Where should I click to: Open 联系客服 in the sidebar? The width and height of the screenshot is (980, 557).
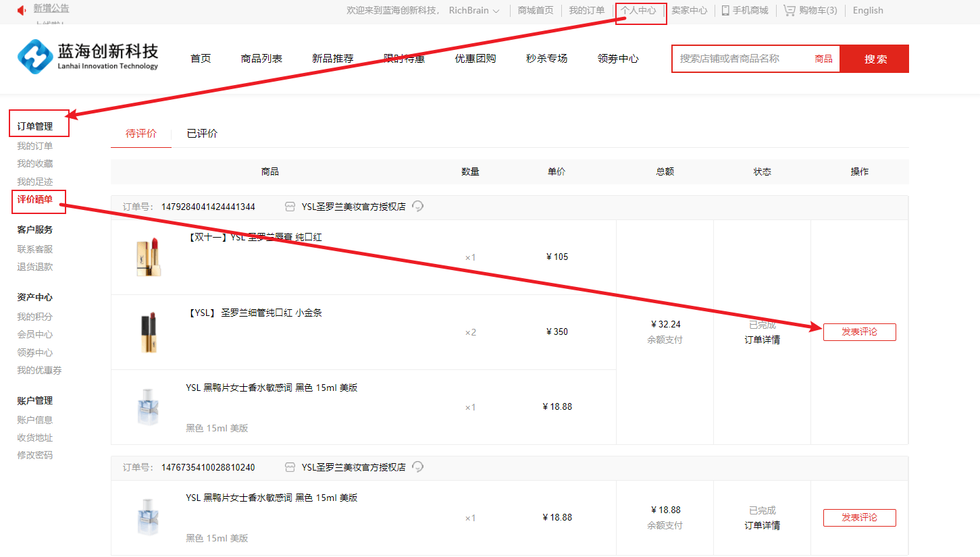tap(34, 249)
